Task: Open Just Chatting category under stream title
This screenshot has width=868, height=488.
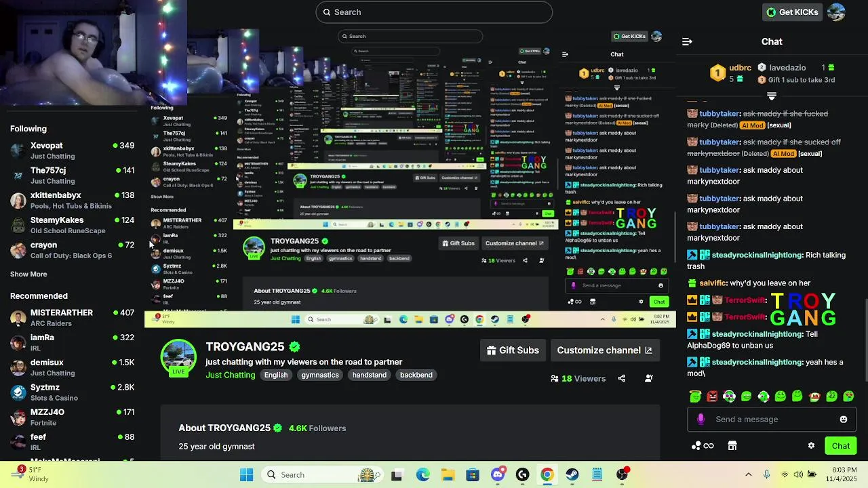Action: [x=231, y=375]
